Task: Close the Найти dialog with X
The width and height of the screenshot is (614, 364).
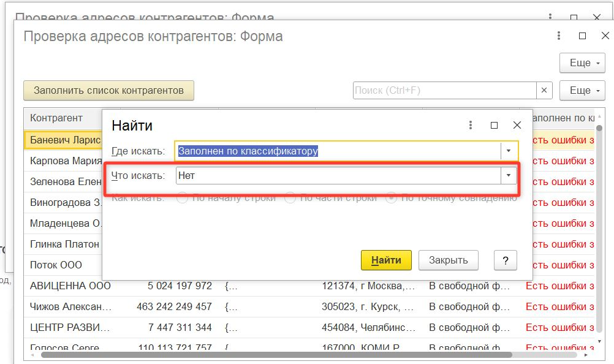Action: coord(517,125)
